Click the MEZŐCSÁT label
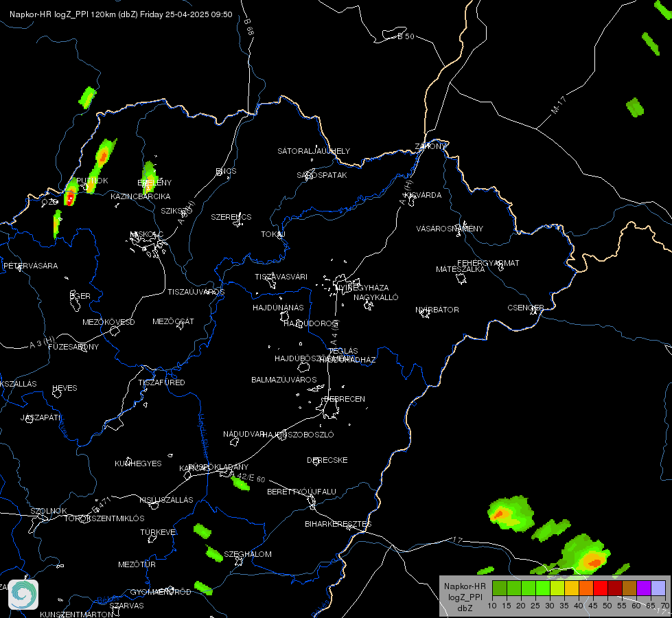Image resolution: width=672 pixels, height=618 pixels. [173, 321]
